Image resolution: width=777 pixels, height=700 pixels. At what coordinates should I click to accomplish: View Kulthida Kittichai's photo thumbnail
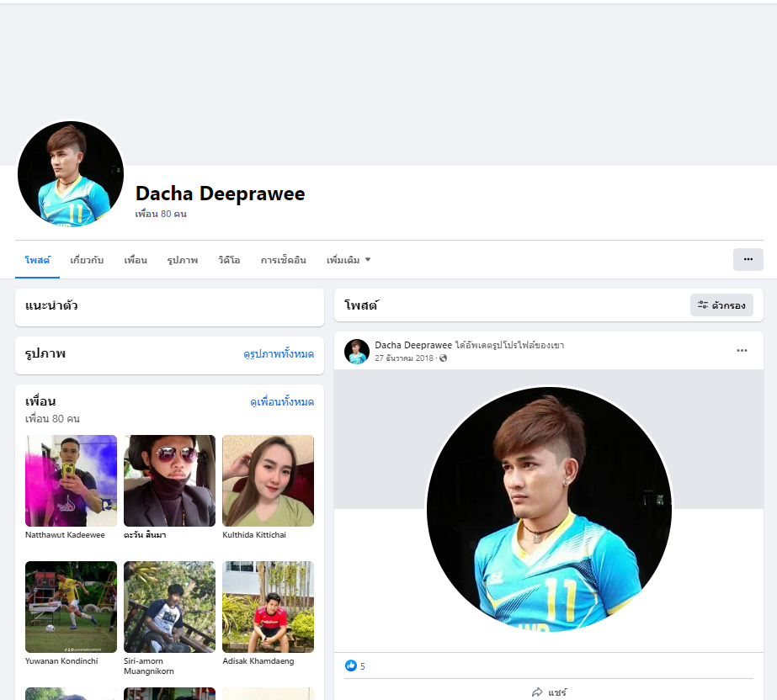[268, 480]
